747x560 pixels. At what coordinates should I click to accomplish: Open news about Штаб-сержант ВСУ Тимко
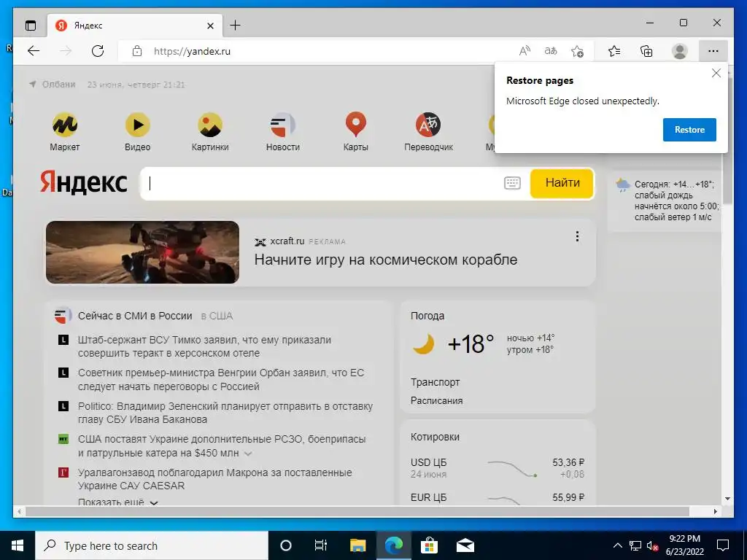[x=204, y=346]
